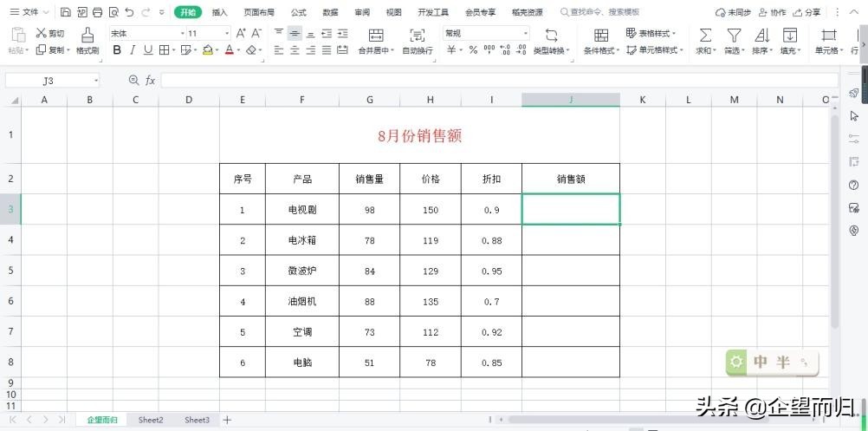Screen dimensions: 868x431
Task: Increase font size with A+ icon
Action: tap(241, 33)
